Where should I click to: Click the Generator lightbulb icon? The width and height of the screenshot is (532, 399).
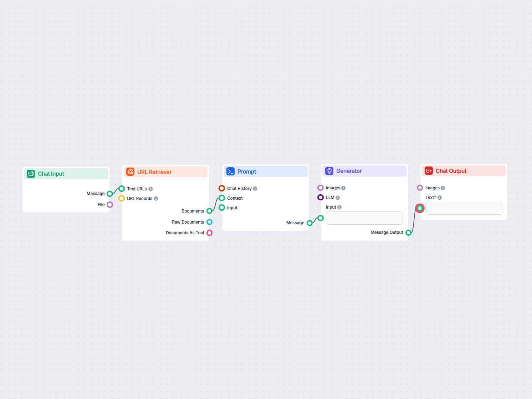pos(329,171)
